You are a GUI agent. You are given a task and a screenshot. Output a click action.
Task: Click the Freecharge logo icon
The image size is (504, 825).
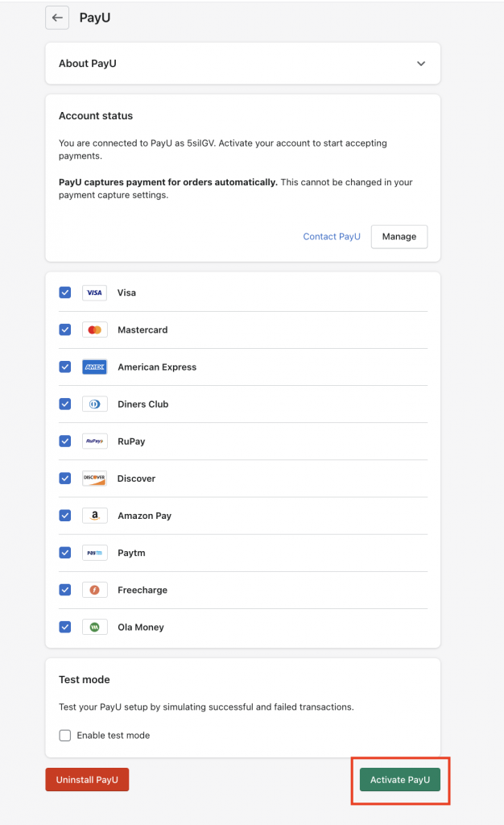(x=94, y=590)
